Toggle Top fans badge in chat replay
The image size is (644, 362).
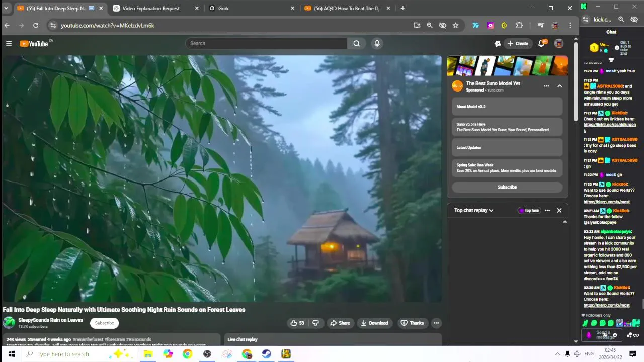(529, 210)
